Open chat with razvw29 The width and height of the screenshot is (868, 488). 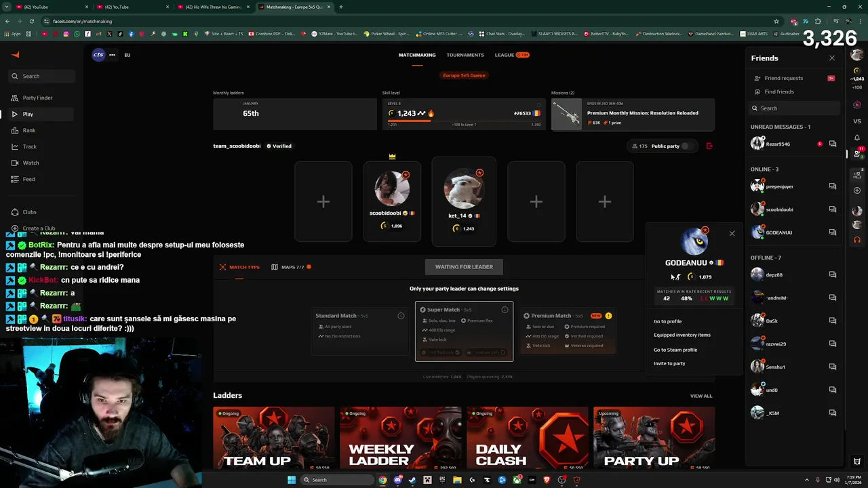click(x=832, y=344)
